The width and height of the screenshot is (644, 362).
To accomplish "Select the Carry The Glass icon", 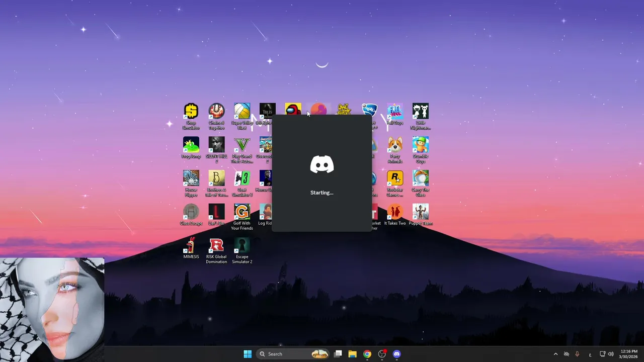I will point(421,184).
